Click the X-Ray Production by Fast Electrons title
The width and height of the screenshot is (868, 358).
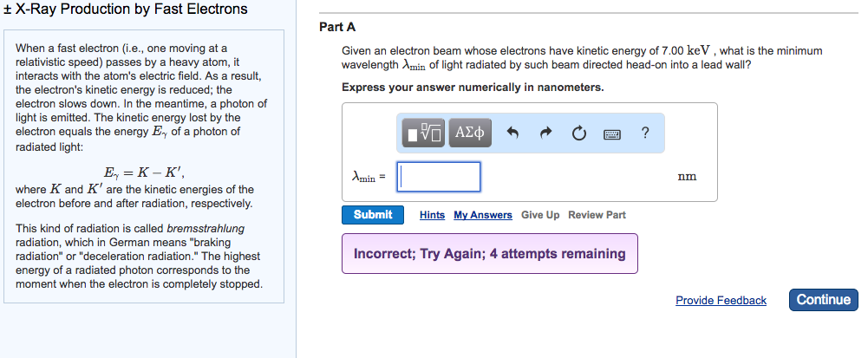(x=132, y=10)
